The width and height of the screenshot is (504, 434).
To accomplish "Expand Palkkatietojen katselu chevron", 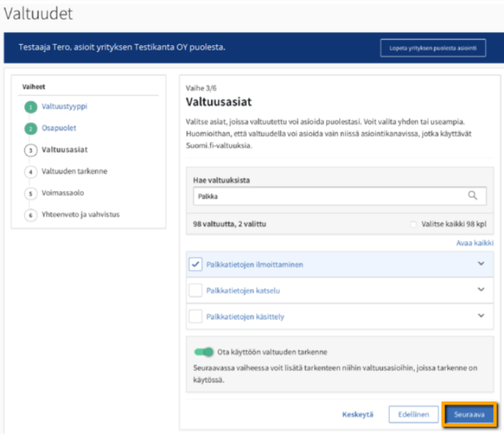I will pos(481,289).
